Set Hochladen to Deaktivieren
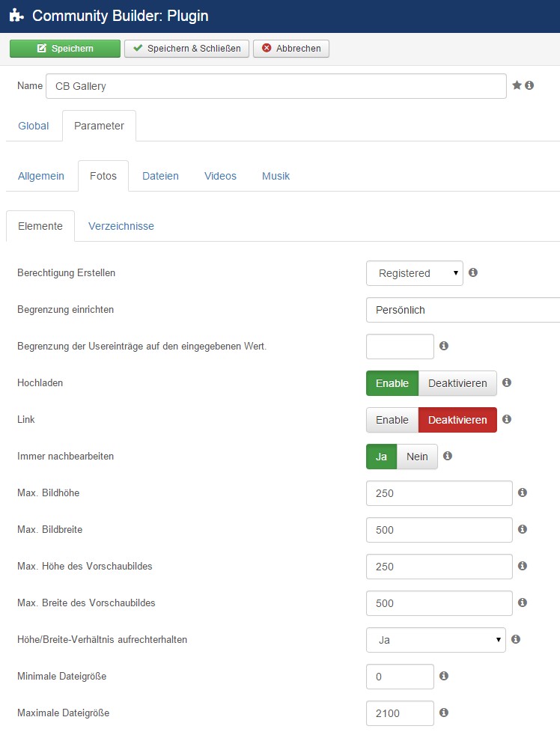This screenshot has height=732, width=560. click(x=457, y=383)
